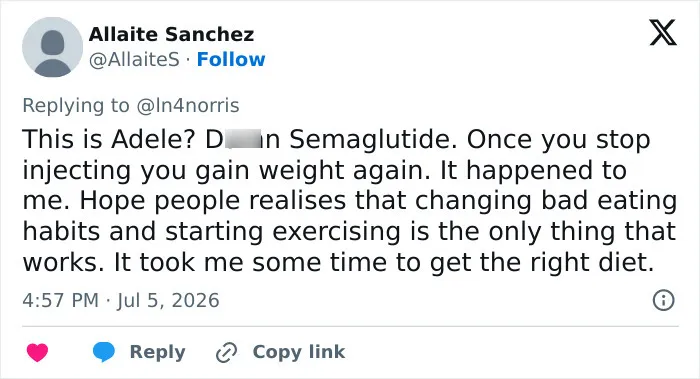The height and width of the screenshot is (379, 700).
Task: Click the 'Replying to' label text
Action: (x=76, y=106)
